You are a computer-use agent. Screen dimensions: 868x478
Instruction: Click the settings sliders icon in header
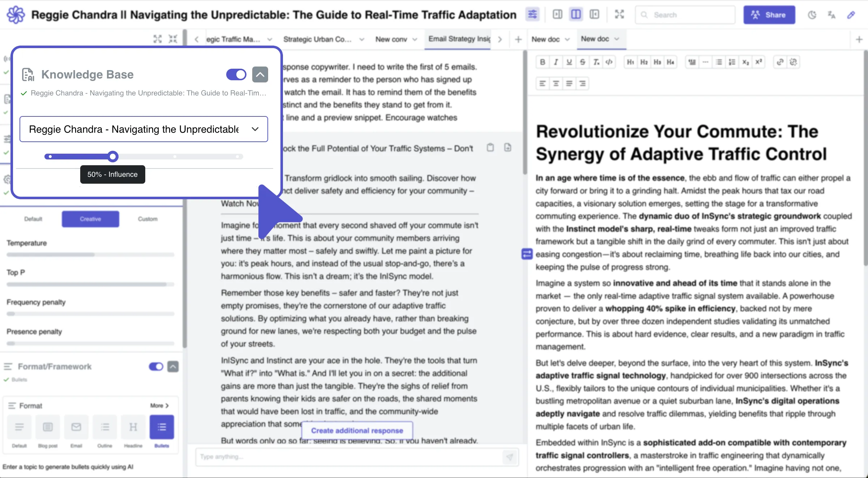click(532, 14)
